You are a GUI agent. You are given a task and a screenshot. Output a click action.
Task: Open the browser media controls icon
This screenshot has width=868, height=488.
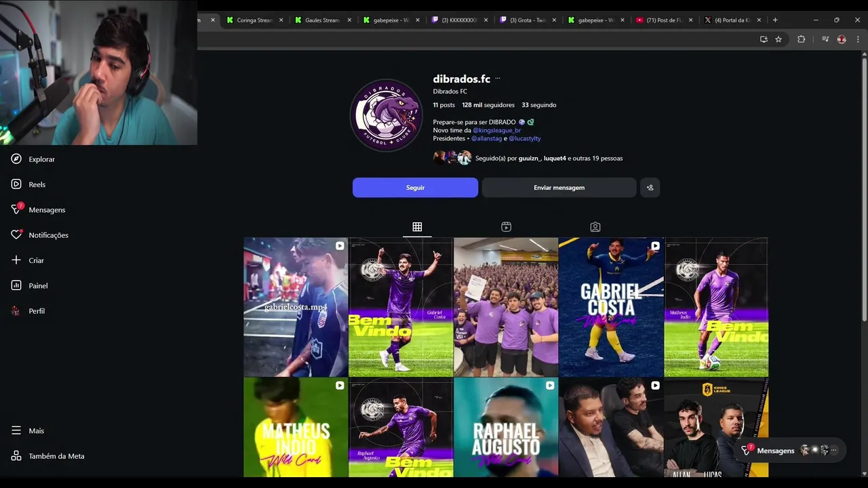click(x=825, y=39)
